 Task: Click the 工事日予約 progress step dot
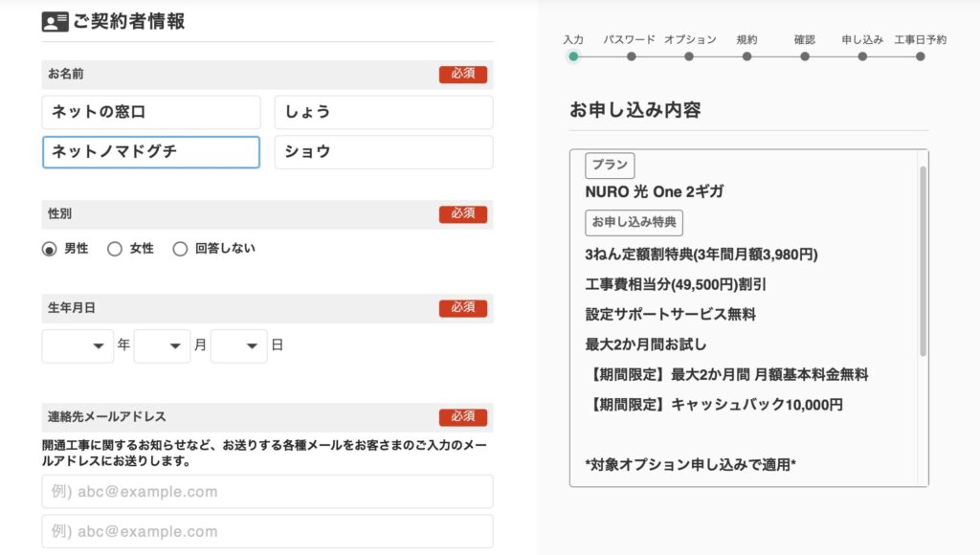pos(920,56)
